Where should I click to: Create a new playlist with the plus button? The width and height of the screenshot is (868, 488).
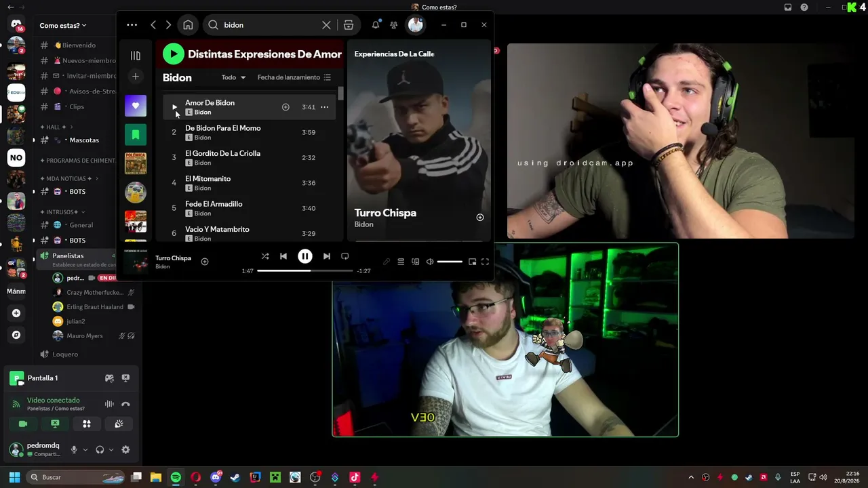coord(136,77)
